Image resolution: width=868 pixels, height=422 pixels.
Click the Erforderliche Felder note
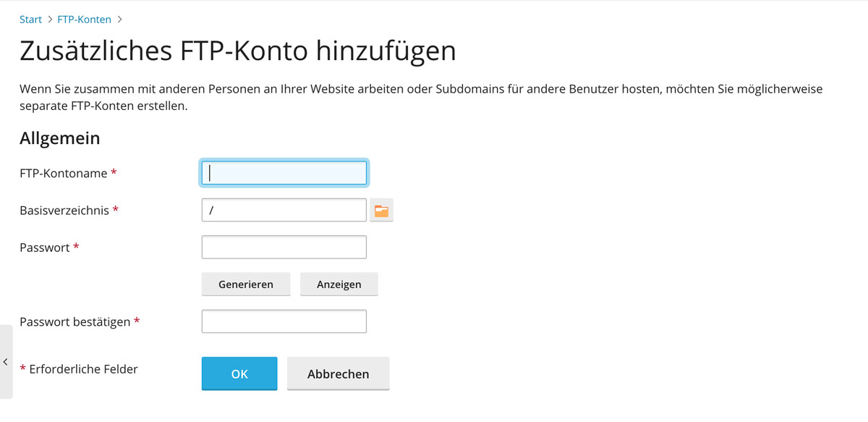pos(83,369)
